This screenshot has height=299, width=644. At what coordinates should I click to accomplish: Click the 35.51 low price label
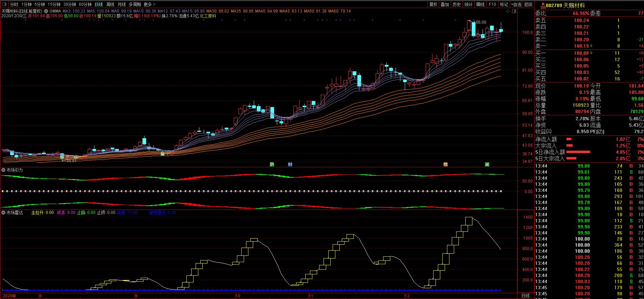coord(71,161)
